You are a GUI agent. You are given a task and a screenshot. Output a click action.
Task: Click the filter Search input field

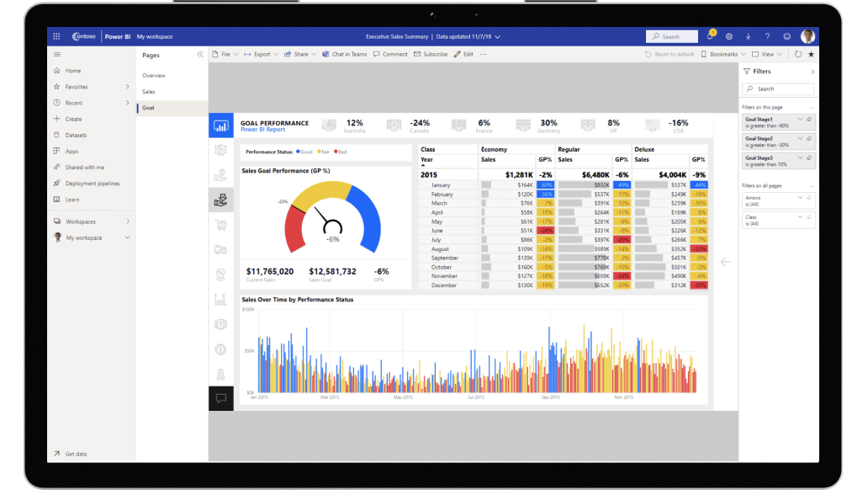click(778, 88)
